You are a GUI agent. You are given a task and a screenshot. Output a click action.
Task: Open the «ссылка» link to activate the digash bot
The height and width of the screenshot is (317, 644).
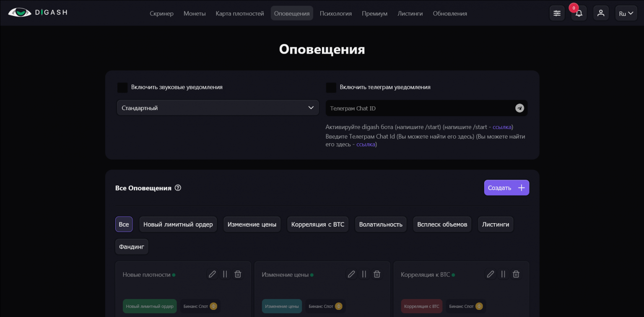click(x=502, y=127)
